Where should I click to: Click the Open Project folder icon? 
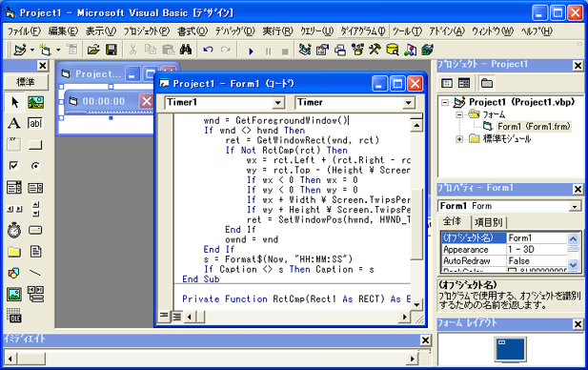pos(93,50)
